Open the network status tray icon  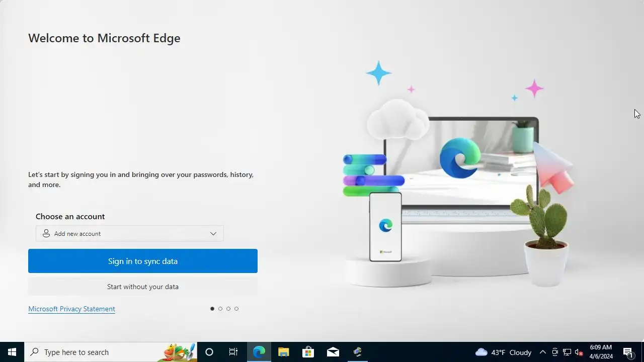[567, 352]
